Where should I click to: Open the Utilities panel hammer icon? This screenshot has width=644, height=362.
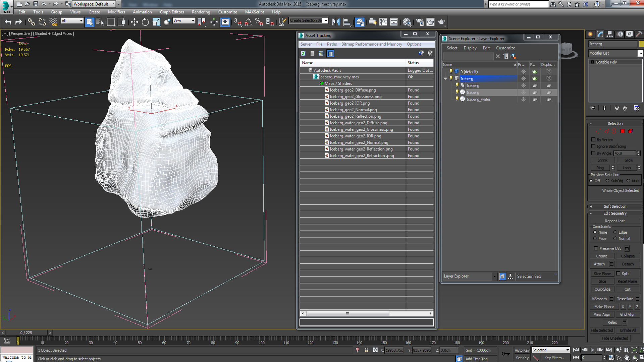coord(639,34)
